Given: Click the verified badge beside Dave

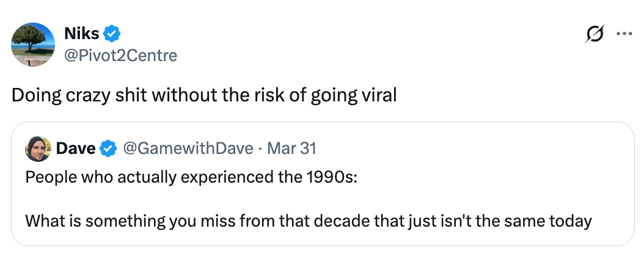Looking at the screenshot, I should pyautogui.click(x=108, y=148).
